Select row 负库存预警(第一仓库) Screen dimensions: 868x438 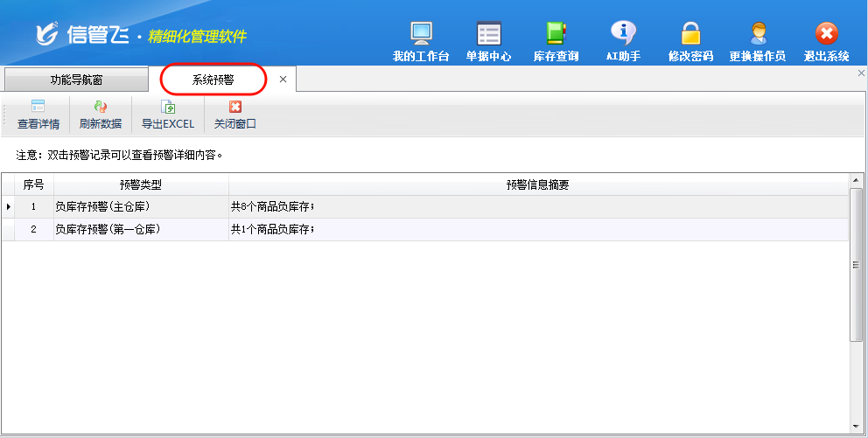(x=140, y=230)
